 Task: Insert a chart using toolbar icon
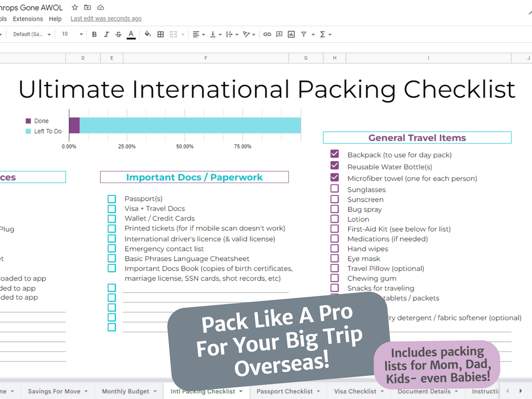coord(291,34)
